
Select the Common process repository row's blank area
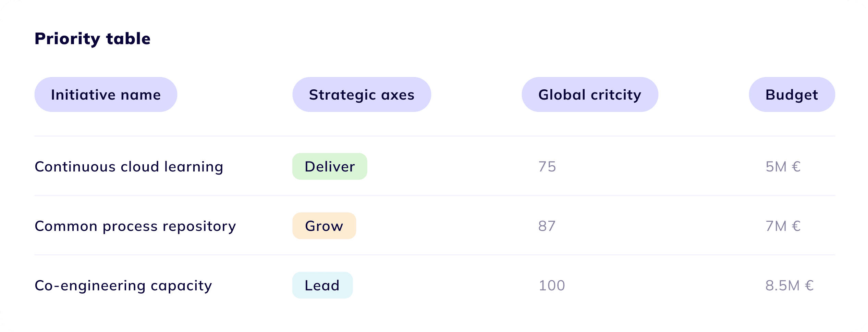pos(445,226)
